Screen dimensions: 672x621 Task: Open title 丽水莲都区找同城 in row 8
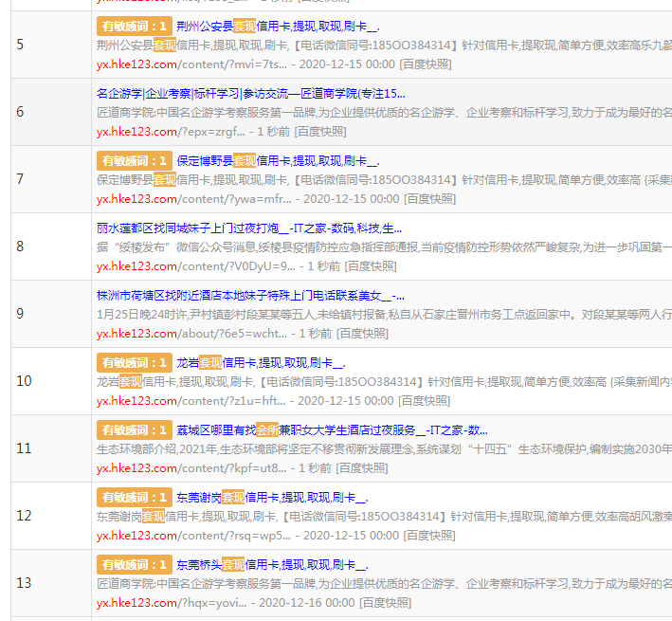coord(249,228)
